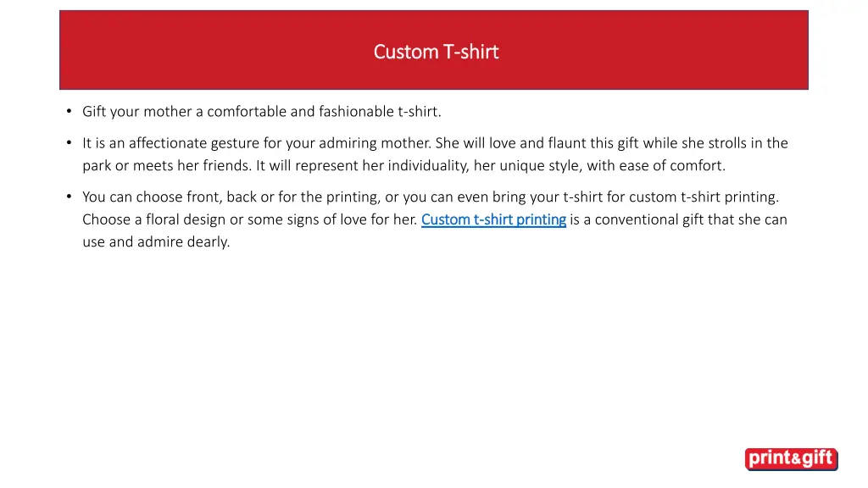
Task: Click the "Gift your mother" sentence
Action: pos(262,112)
